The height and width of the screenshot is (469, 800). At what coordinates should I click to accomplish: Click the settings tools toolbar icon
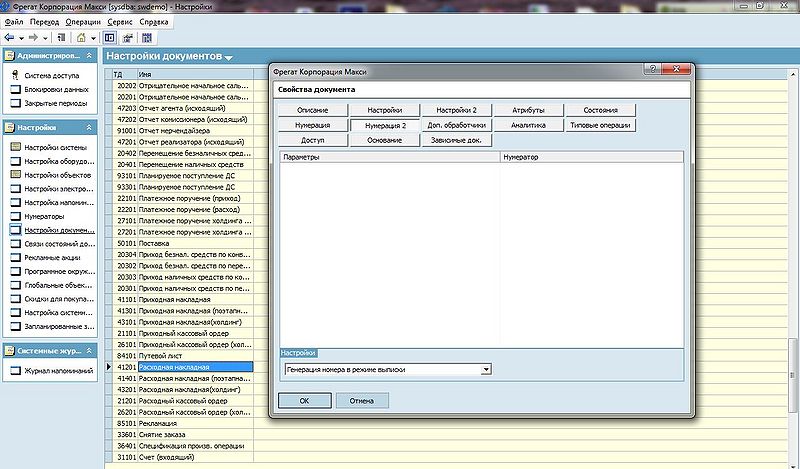128,38
